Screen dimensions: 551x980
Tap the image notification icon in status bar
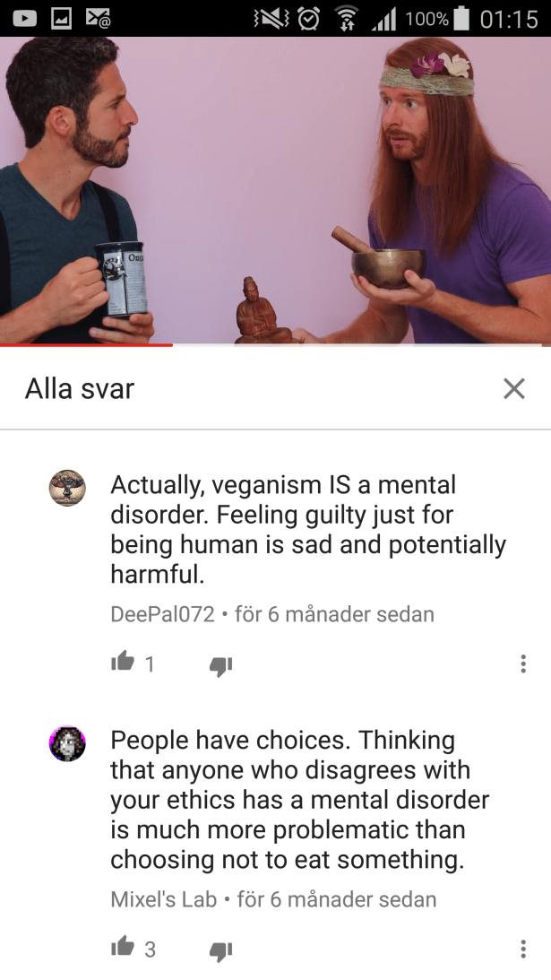tap(61, 18)
